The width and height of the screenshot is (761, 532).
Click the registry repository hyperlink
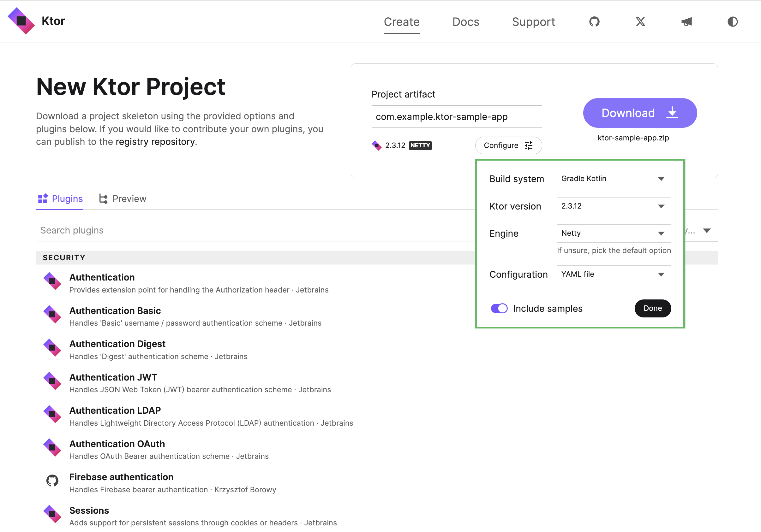[x=156, y=142]
